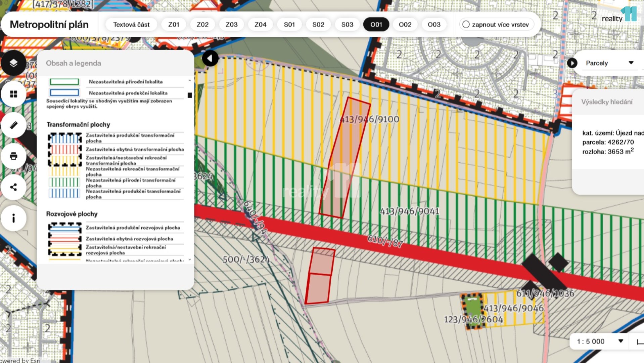Screen dimensions: 644x363
Task: Click the print map icon
Action: tap(13, 156)
